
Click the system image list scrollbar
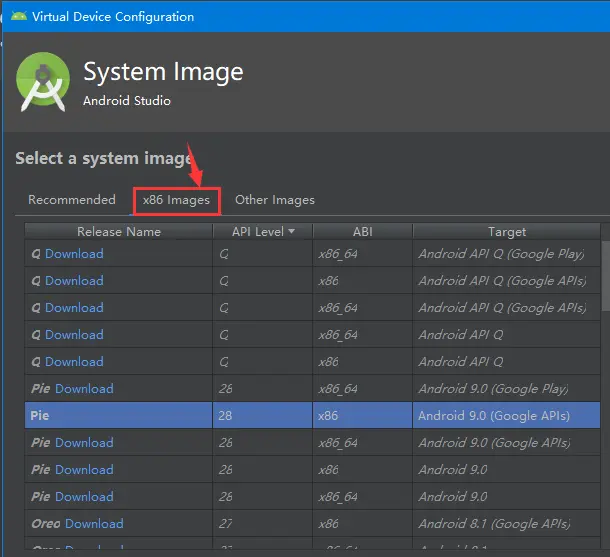(x=606, y=270)
